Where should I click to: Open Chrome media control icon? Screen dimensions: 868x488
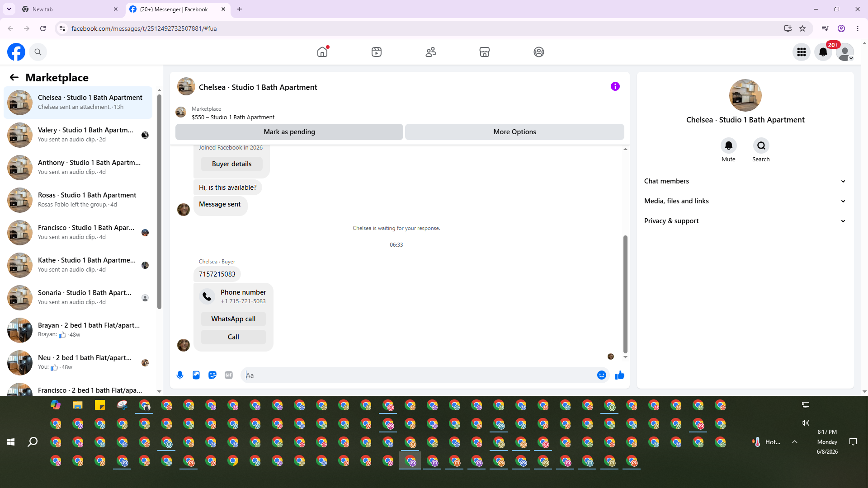click(x=825, y=28)
